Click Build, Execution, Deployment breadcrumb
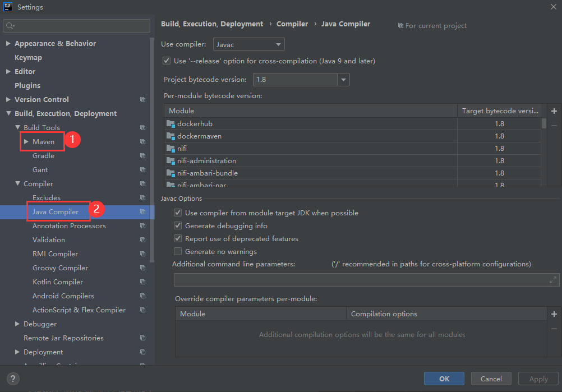 [x=212, y=24]
